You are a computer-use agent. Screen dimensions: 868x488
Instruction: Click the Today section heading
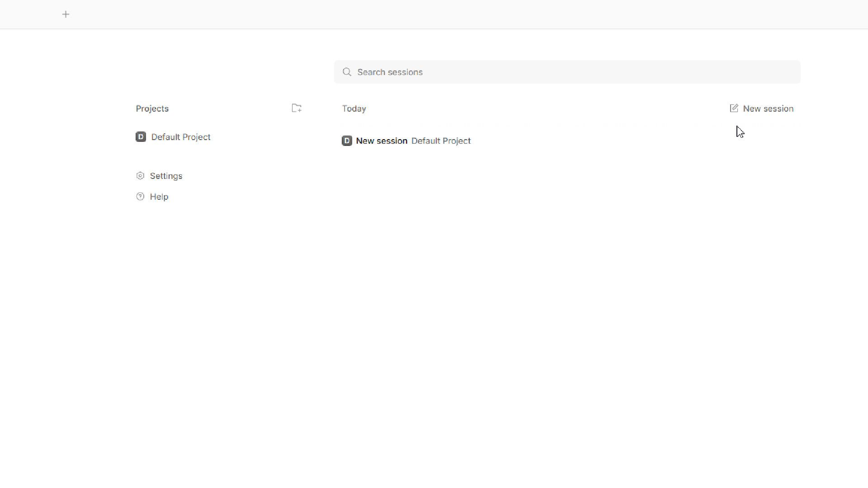coord(354,108)
